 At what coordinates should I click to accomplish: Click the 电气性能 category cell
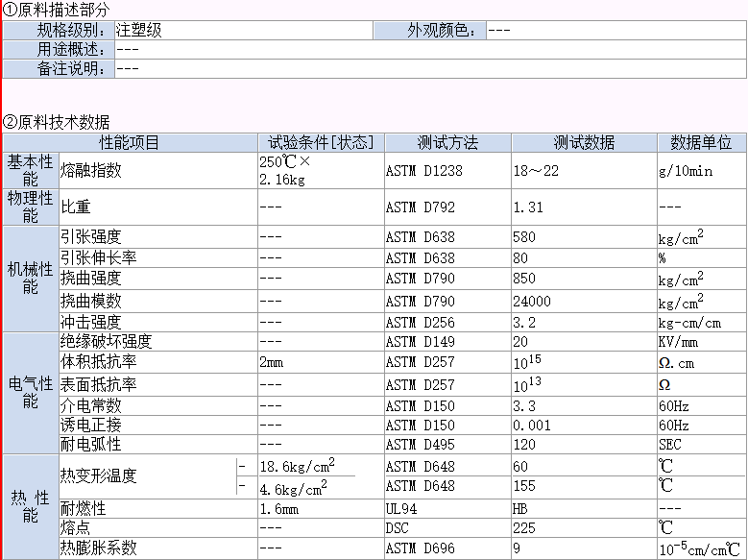point(30,392)
